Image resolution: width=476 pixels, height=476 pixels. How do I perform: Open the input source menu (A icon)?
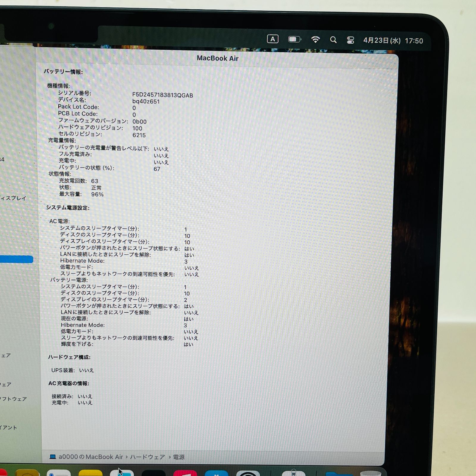point(273,39)
